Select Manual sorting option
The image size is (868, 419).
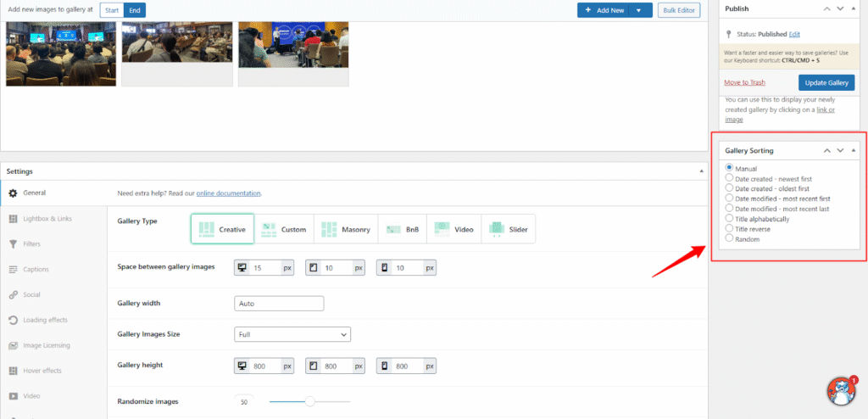point(729,168)
